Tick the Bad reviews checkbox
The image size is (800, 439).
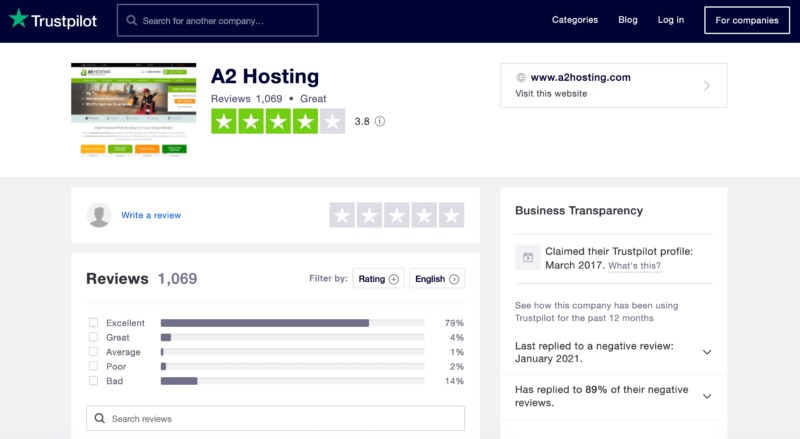[93, 381]
